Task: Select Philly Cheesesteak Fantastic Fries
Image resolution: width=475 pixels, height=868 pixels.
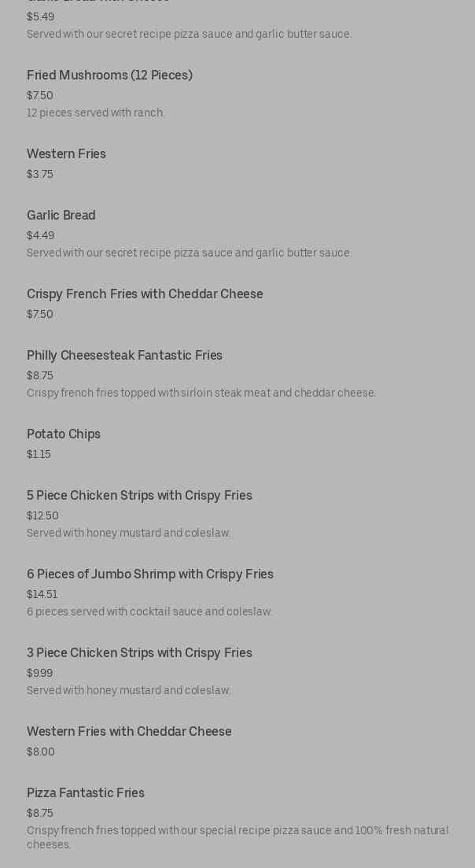Action: point(124,356)
